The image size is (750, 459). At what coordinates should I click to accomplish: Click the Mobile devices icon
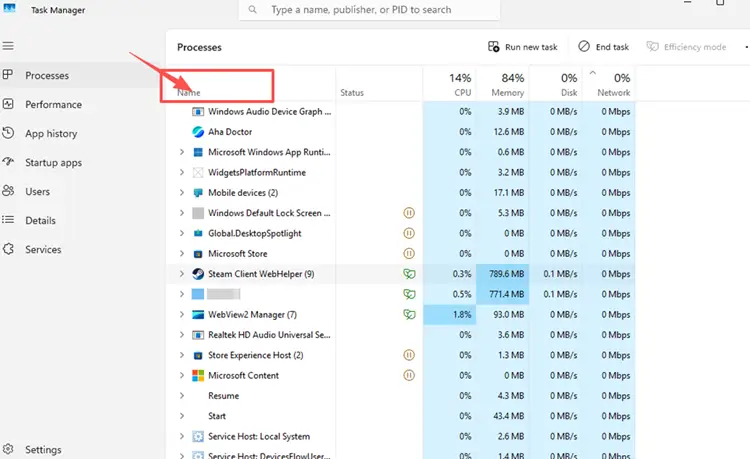click(198, 193)
